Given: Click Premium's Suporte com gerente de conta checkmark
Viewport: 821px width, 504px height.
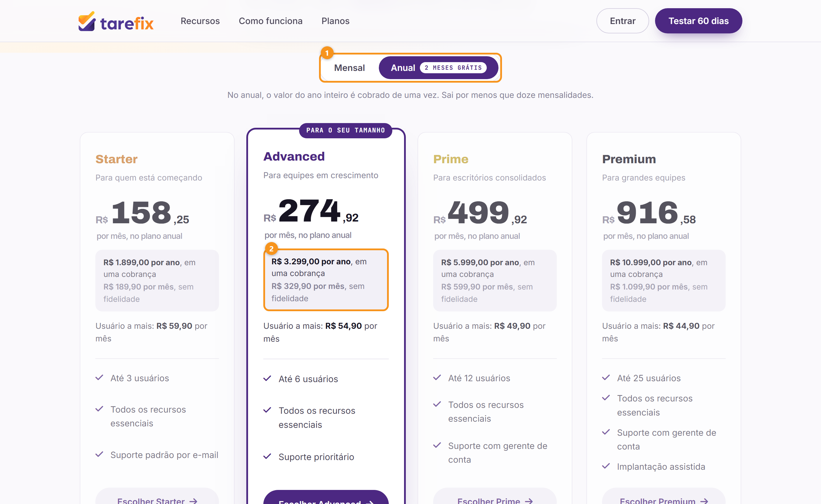Looking at the screenshot, I should tap(606, 432).
